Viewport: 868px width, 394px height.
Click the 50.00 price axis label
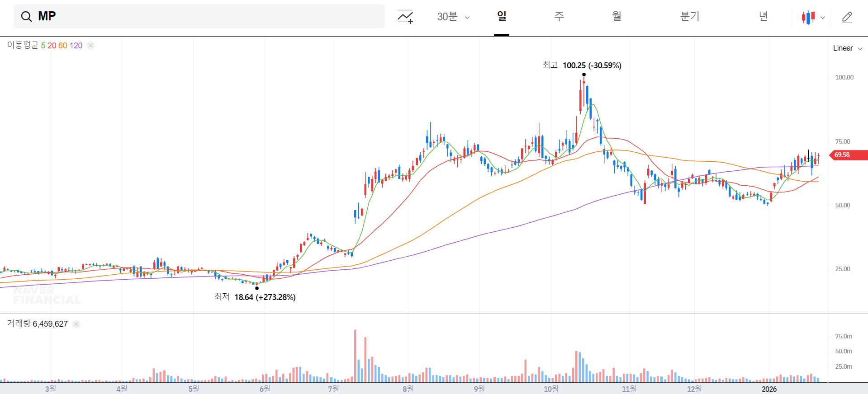tap(843, 205)
